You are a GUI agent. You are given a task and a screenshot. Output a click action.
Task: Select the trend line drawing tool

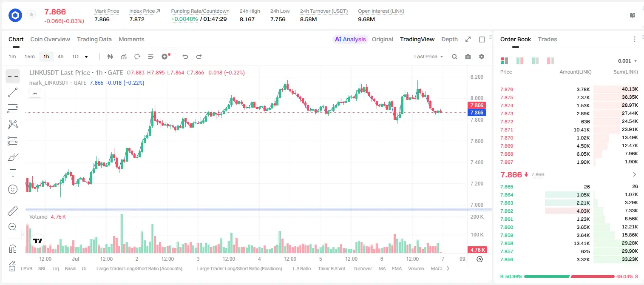coord(13,92)
